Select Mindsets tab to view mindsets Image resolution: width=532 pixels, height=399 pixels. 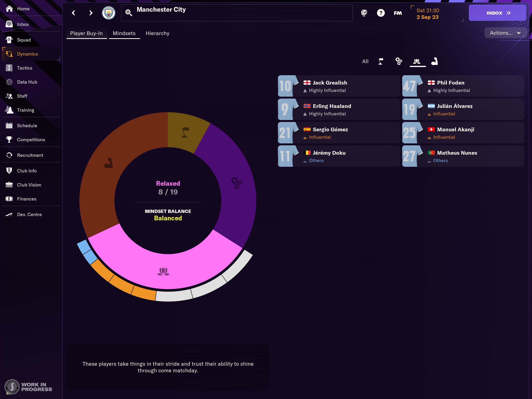124,33
